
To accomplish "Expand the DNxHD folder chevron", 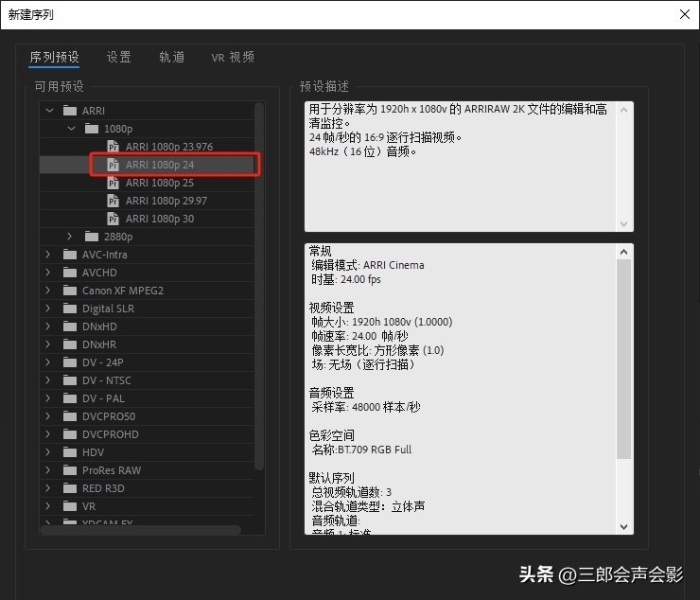I will click(47, 326).
